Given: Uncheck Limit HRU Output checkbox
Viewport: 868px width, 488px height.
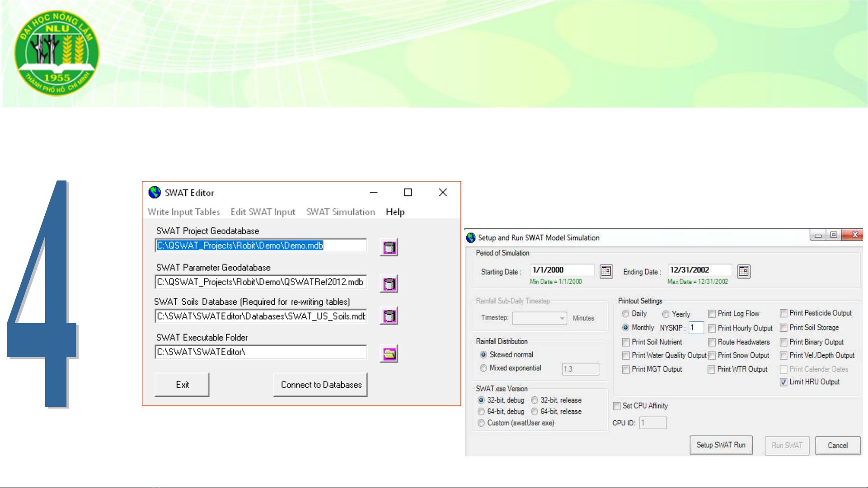Looking at the screenshot, I should [784, 382].
